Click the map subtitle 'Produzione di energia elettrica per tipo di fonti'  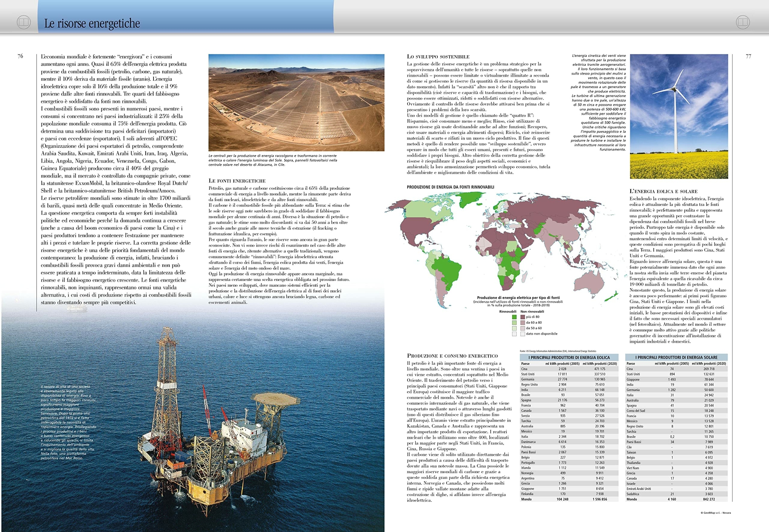point(518,298)
